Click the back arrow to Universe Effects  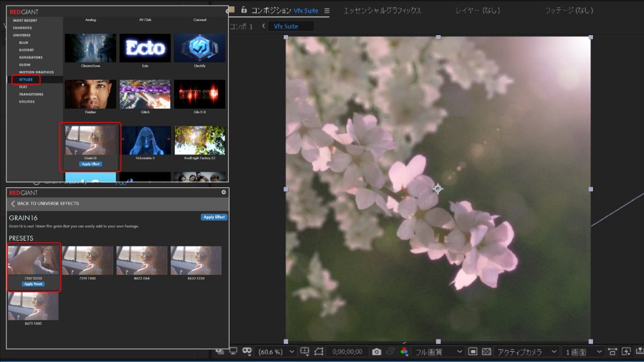(13, 204)
